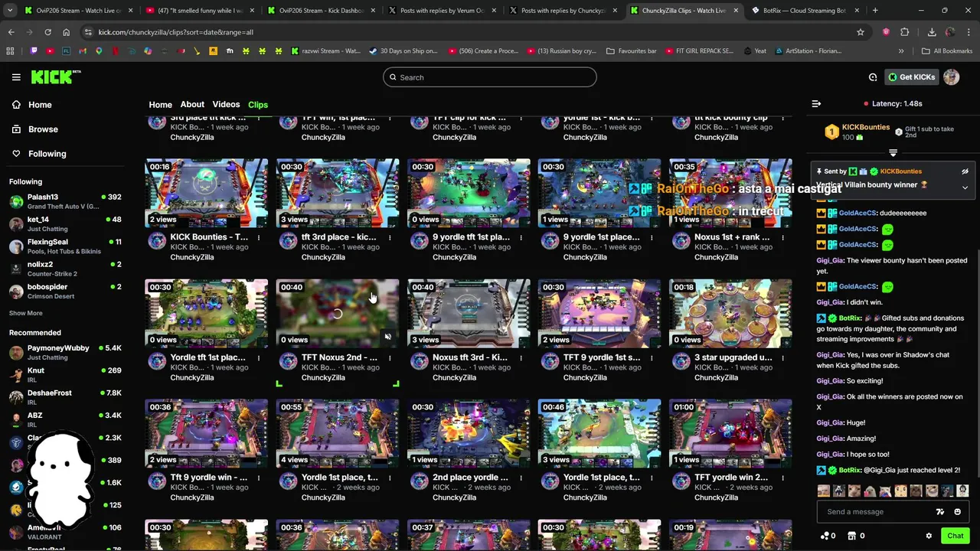The image size is (980, 551).
Task: Open the user profile avatar at top right
Action: [x=951, y=77]
